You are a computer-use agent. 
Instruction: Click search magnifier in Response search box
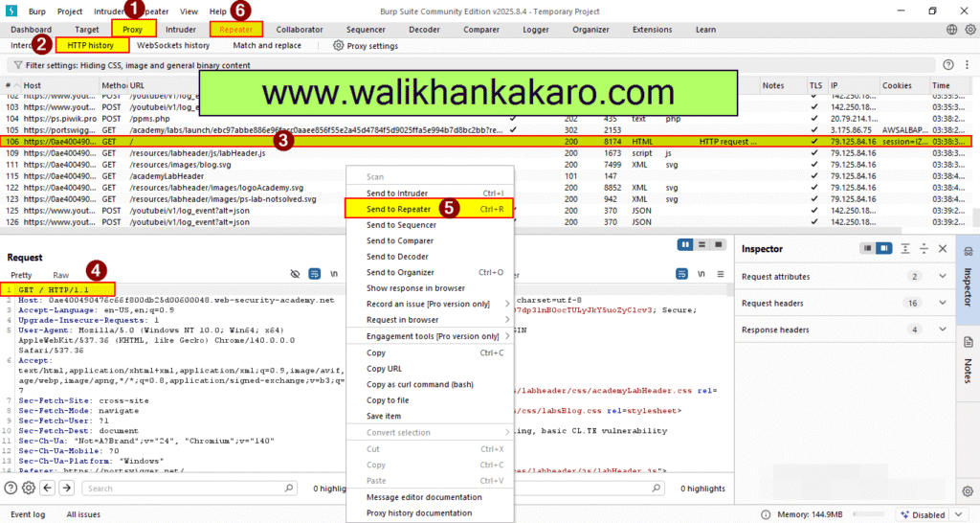[656, 488]
